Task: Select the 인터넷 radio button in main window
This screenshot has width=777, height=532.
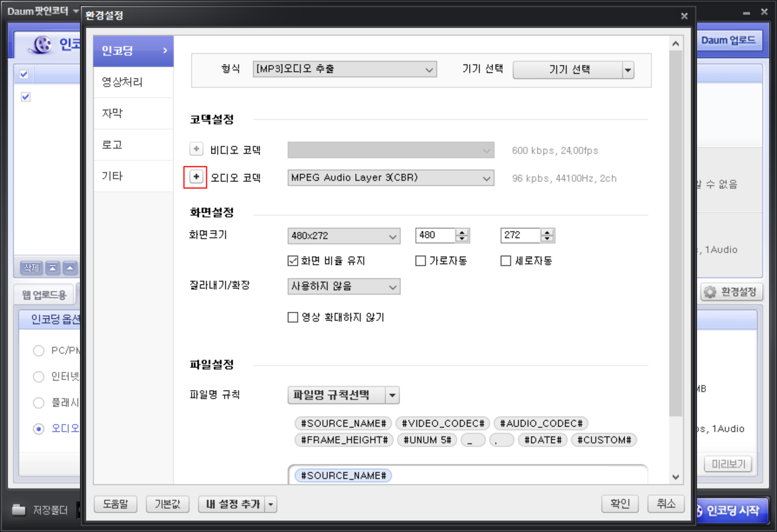Action: pyautogui.click(x=39, y=377)
